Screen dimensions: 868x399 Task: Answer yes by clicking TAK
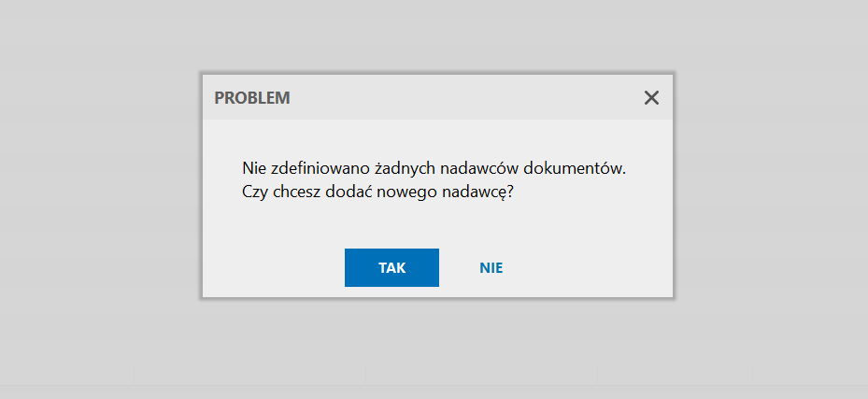(x=391, y=268)
